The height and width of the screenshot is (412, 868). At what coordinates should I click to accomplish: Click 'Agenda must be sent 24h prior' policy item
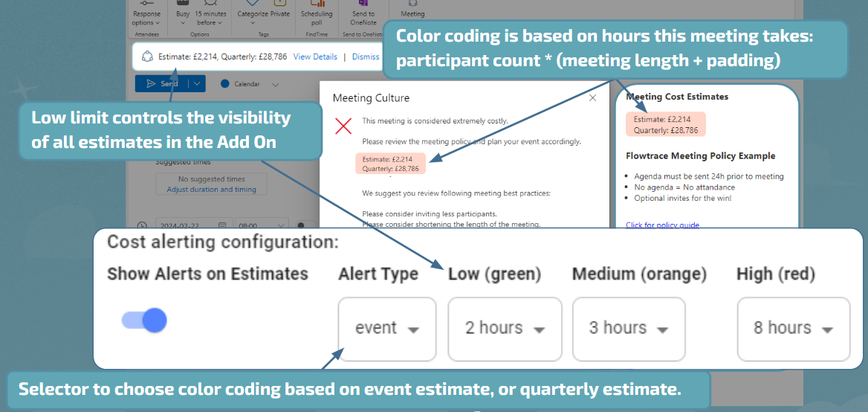coord(709,177)
